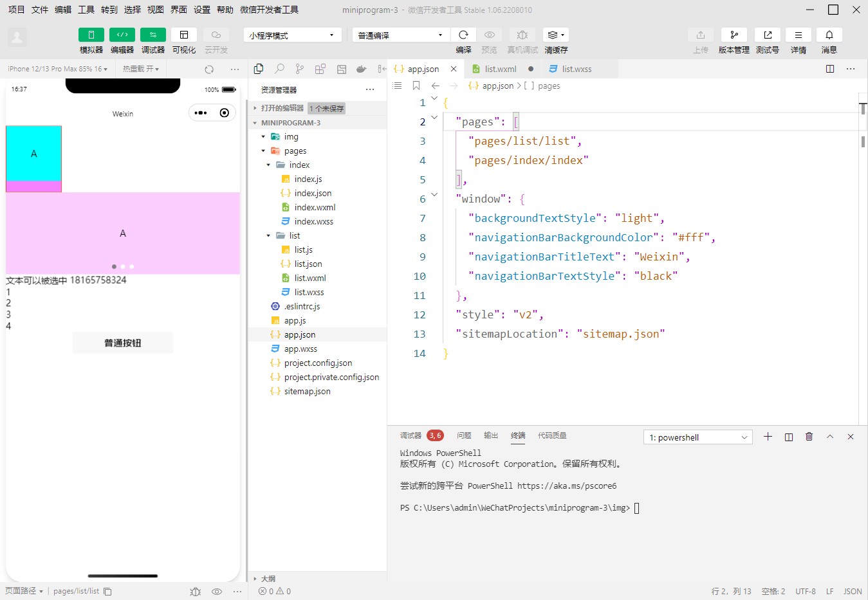Open the search panel icon
This screenshot has height=600, width=868.
click(279, 69)
